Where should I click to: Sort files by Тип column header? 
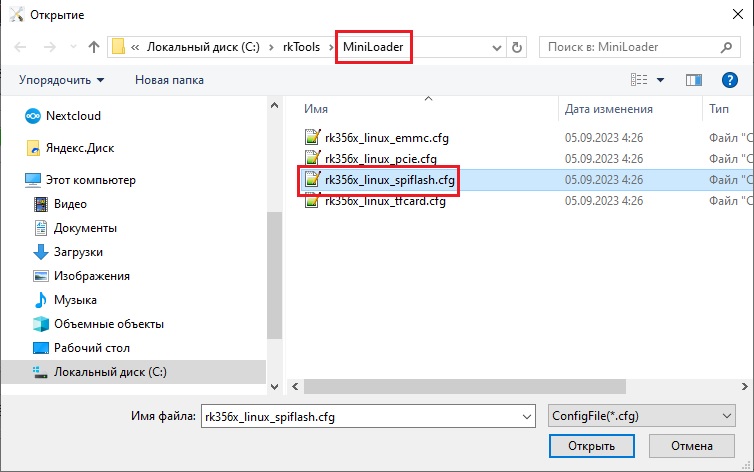718,109
